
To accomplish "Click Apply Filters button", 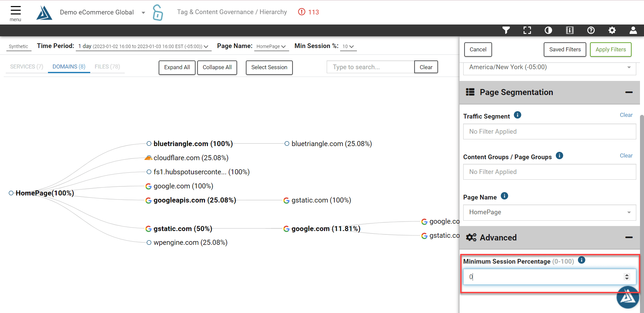I will coord(610,49).
